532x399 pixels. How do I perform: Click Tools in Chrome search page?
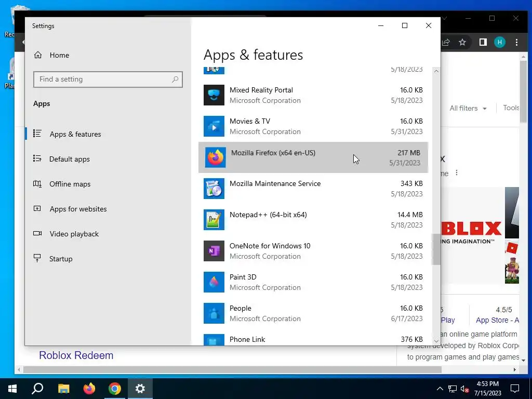pos(511,108)
